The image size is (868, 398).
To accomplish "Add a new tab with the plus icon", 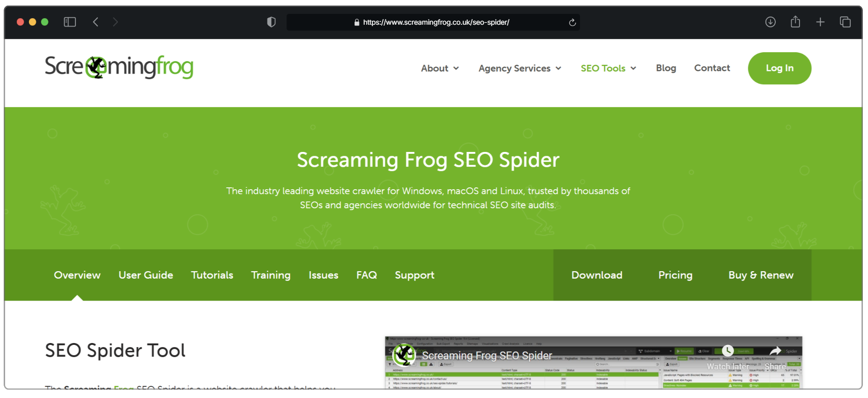I will 820,22.
